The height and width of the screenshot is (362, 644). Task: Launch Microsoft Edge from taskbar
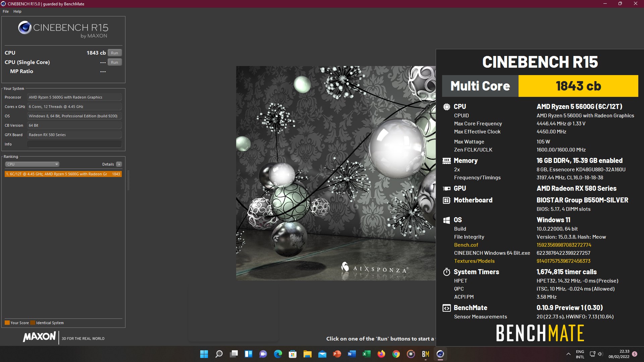(278, 354)
